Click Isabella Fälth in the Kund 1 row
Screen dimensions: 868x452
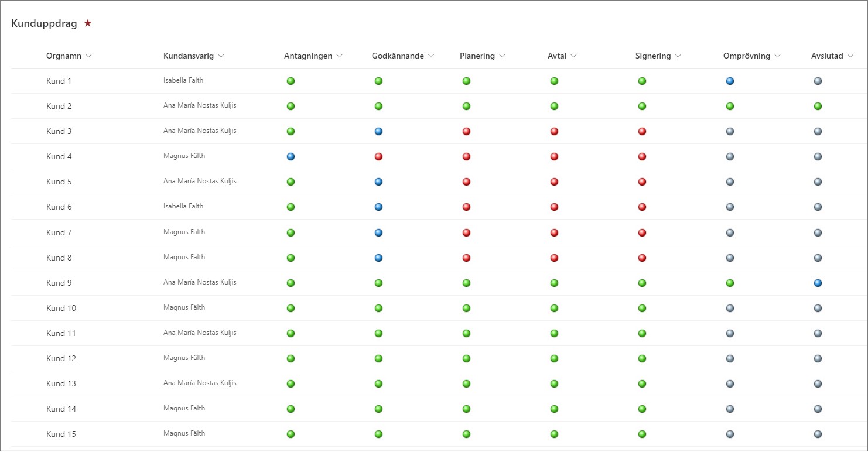pyautogui.click(x=183, y=80)
